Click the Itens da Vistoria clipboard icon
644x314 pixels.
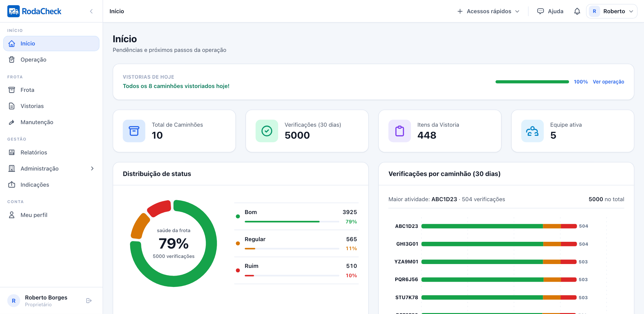[400, 131]
